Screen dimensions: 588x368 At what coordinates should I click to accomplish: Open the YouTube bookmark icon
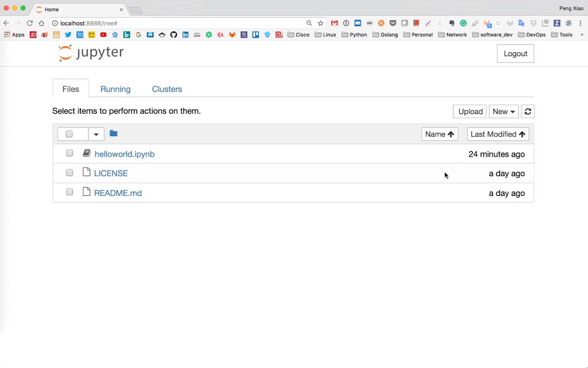[x=103, y=35]
